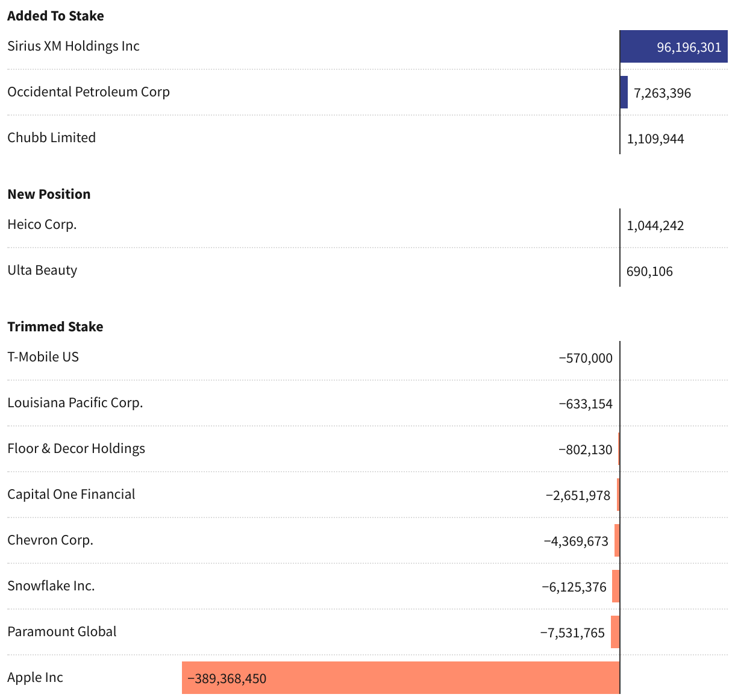Screen dimensions: 735x700
Task: Click the large orange Apple Inc bar
Action: click(422, 678)
